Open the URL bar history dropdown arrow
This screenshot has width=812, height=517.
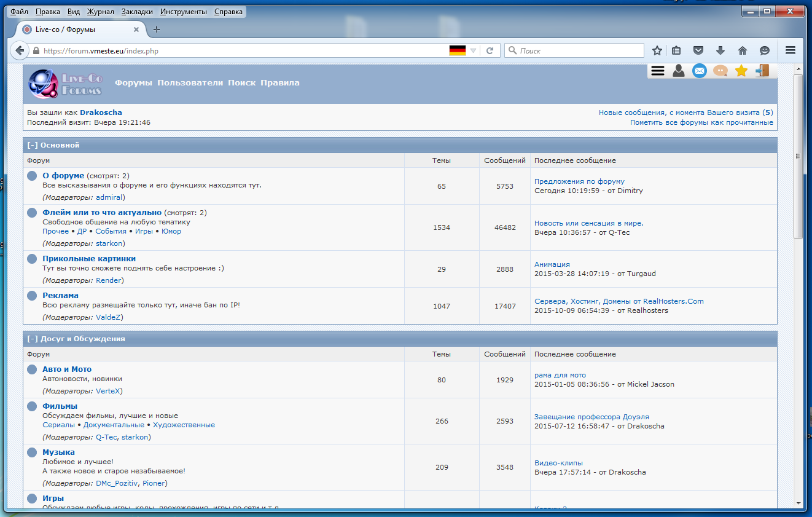(473, 51)
